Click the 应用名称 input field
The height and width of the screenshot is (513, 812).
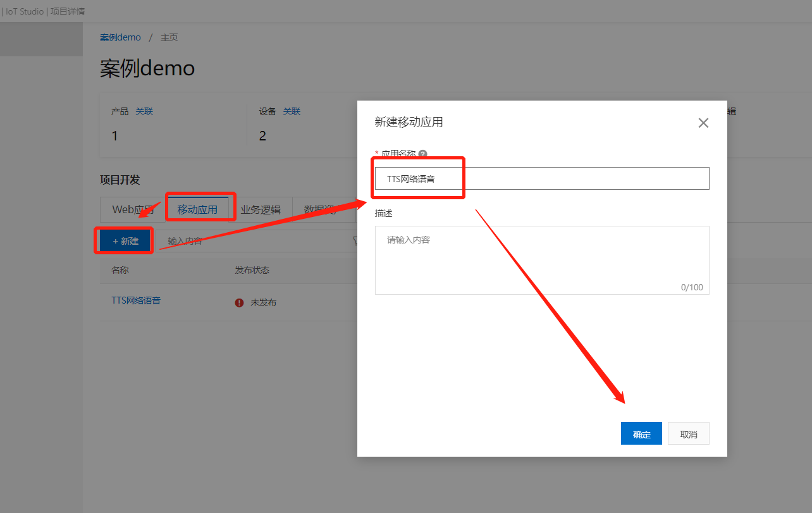click(542, 178)
